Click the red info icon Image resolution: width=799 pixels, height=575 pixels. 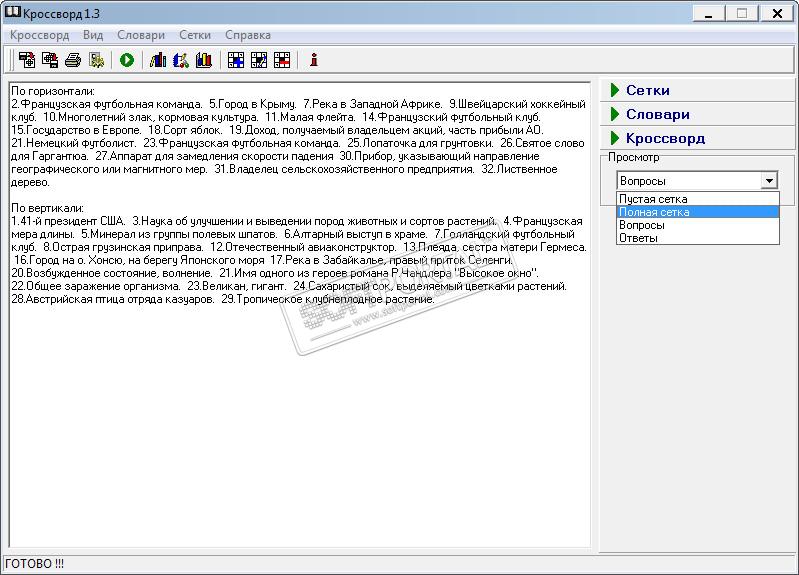pos(314,60)
